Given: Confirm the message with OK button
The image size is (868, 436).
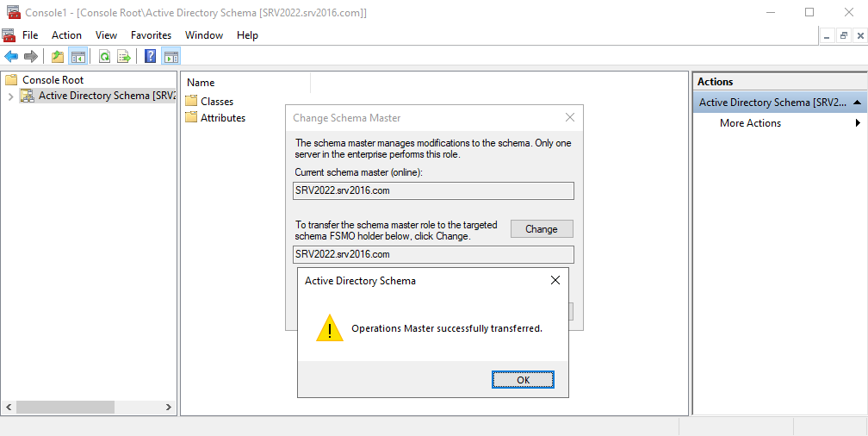Looking at the screenshot, I should pyautogui.click(x=524, y=379).
